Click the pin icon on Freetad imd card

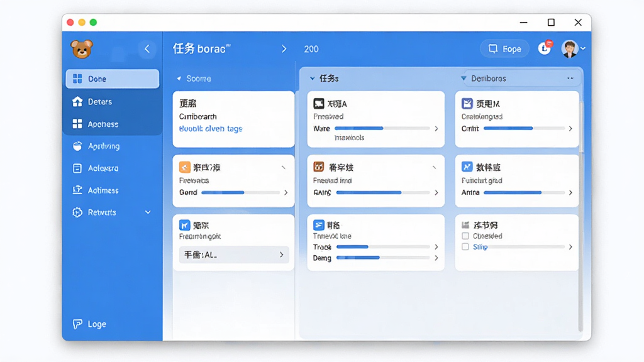click(434, 167)
